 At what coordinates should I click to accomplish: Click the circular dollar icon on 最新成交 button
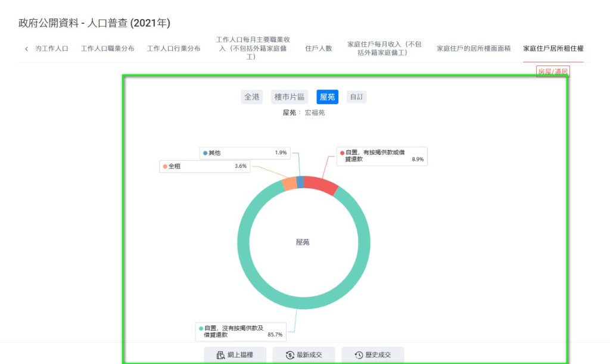(290, 354)
